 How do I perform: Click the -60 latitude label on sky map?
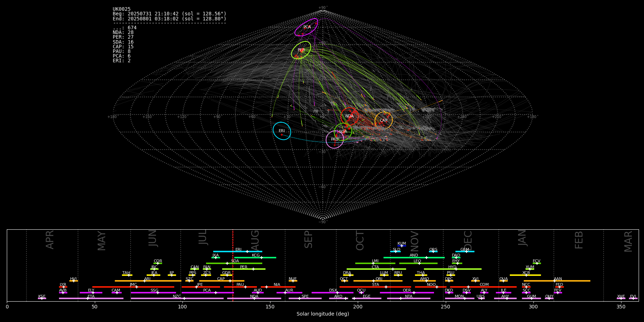coord(322,187)
